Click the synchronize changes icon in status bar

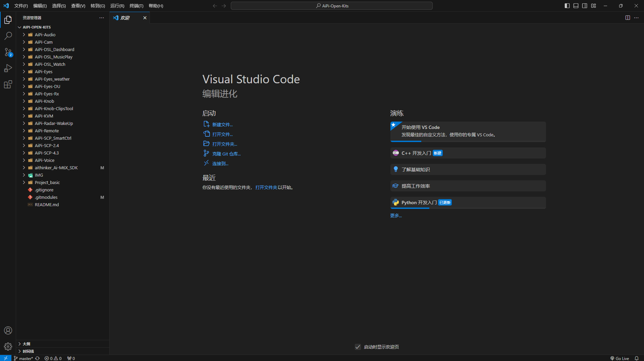pos(37,358)
